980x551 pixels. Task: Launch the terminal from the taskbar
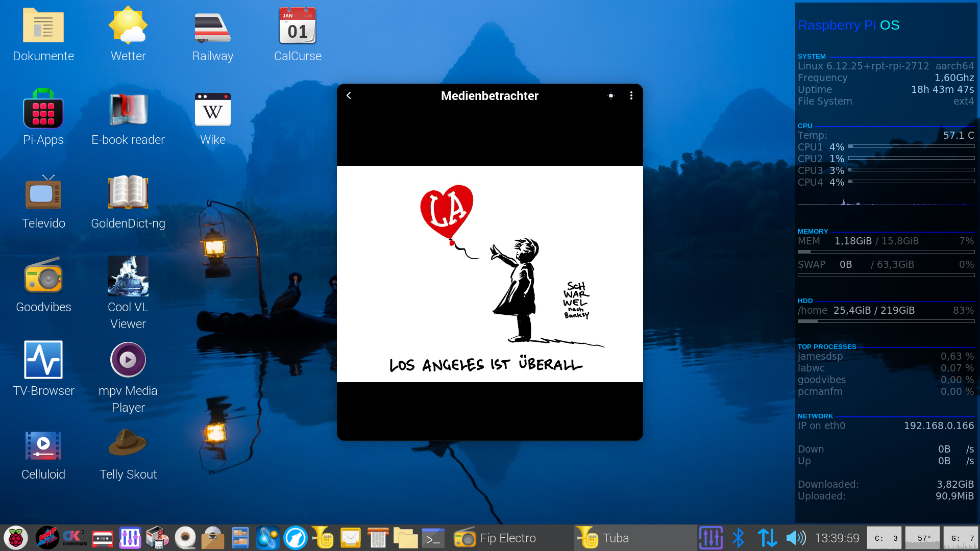(433, 538)
